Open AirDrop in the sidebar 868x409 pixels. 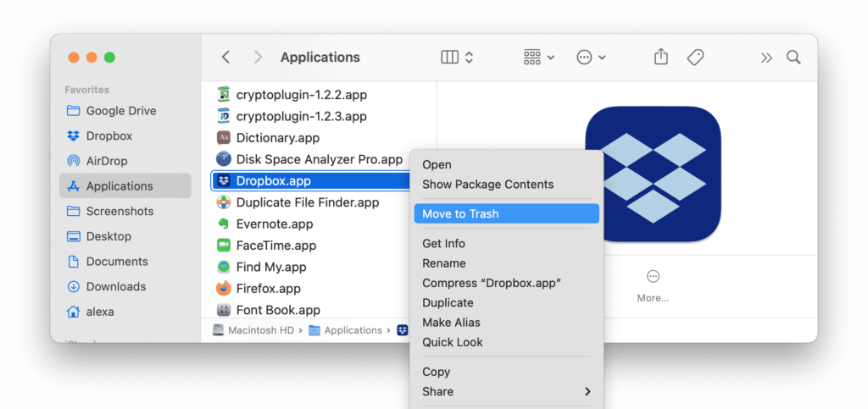(108, 161)
